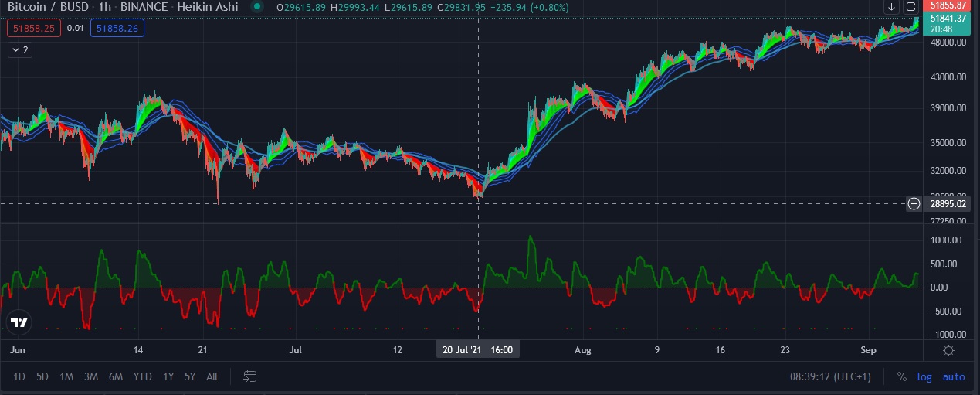The height and width of the screenshot is (395, 980).
Task: Select the 1D time range
Action: coord(20,377)
